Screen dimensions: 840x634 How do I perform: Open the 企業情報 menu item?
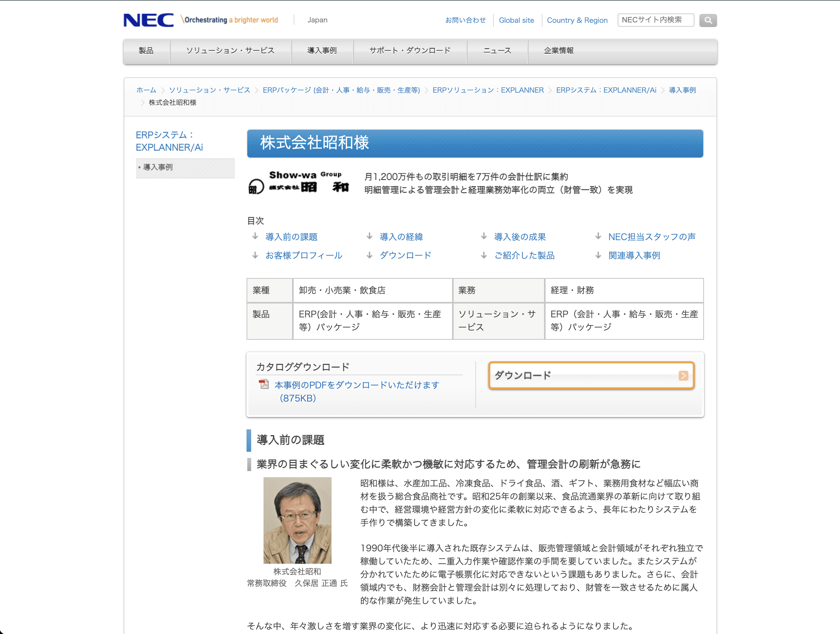(x=559, y=51)
